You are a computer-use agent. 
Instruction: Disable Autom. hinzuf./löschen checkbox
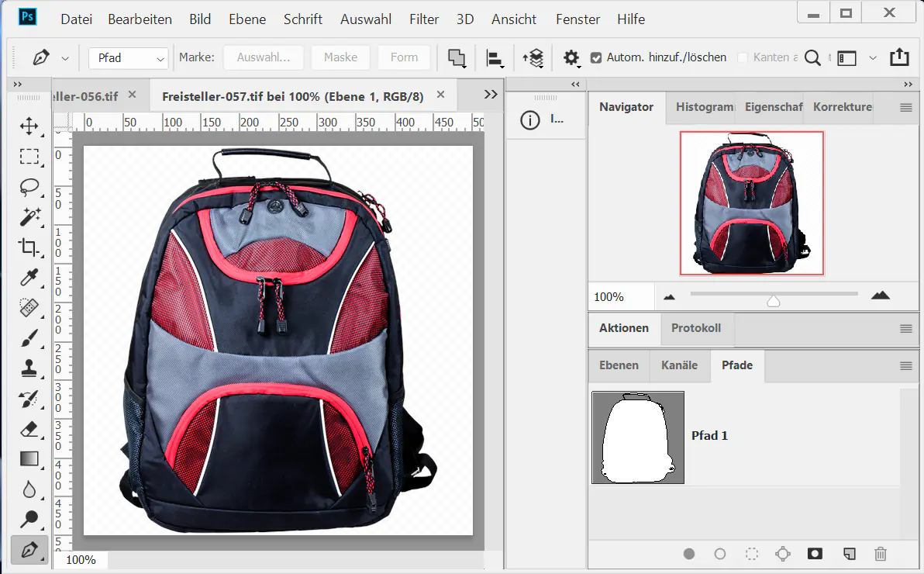(x=596, y=57)
